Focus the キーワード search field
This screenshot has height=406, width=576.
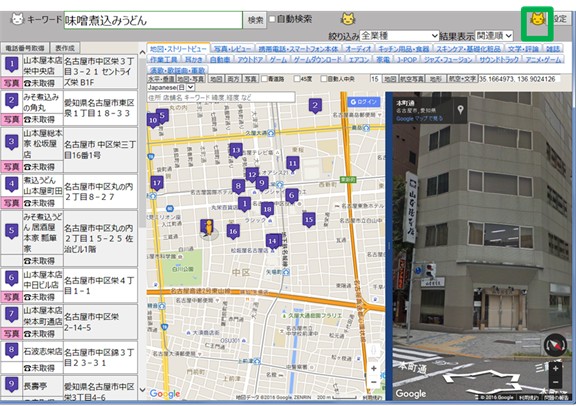point(153,20)
